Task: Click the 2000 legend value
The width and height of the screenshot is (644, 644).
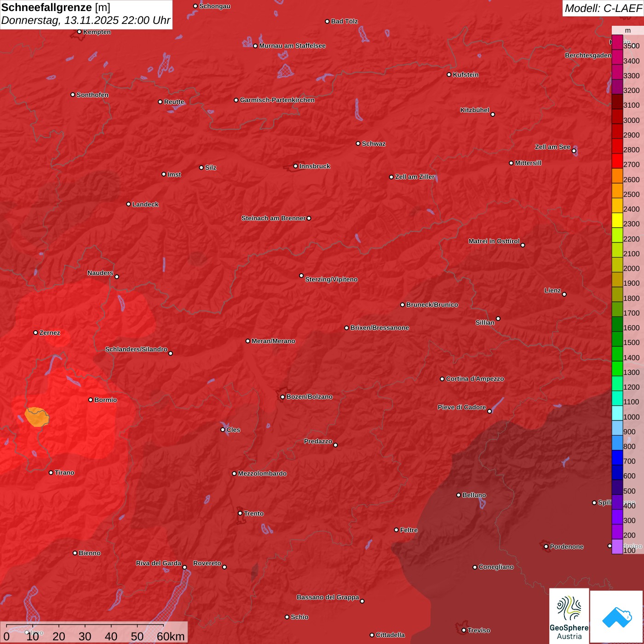Action: 631,268
